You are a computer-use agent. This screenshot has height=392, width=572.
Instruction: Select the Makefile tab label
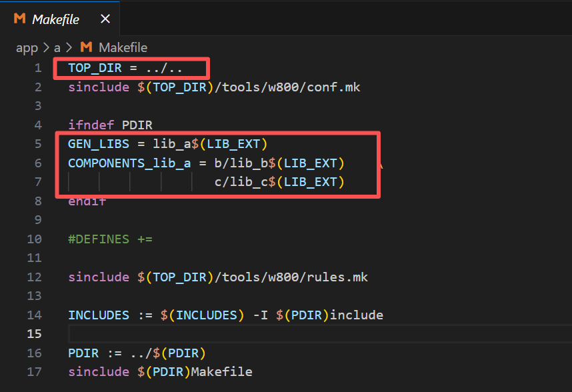pos(56,19)
